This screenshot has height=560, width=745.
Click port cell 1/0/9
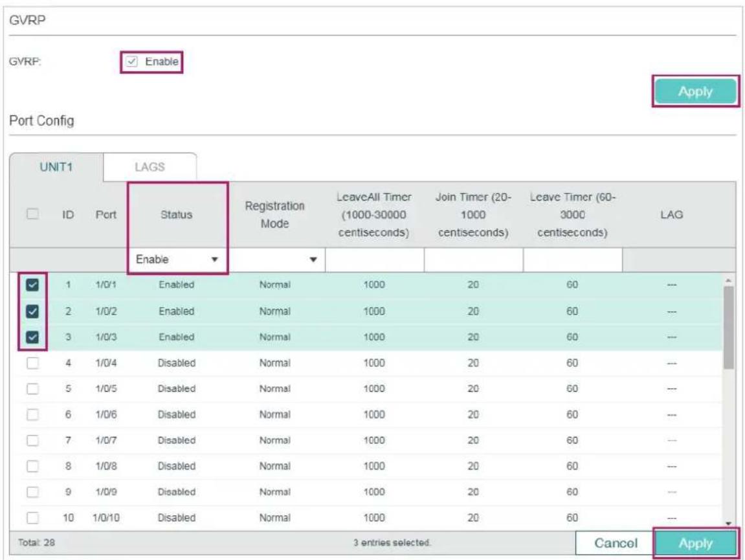pos(106,491)
